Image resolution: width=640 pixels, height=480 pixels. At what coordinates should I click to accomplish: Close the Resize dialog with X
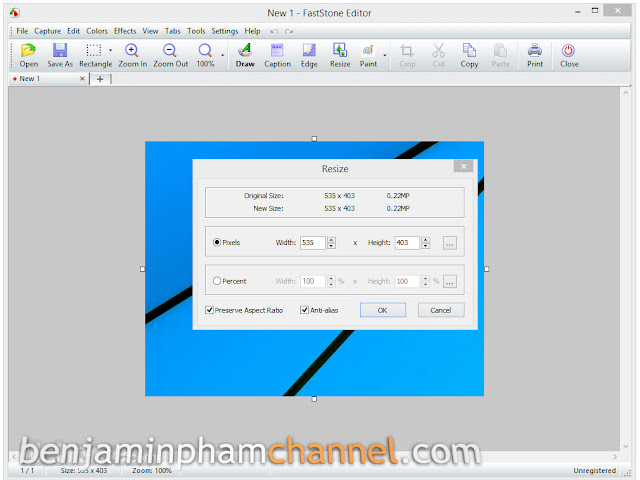point(463,166)
